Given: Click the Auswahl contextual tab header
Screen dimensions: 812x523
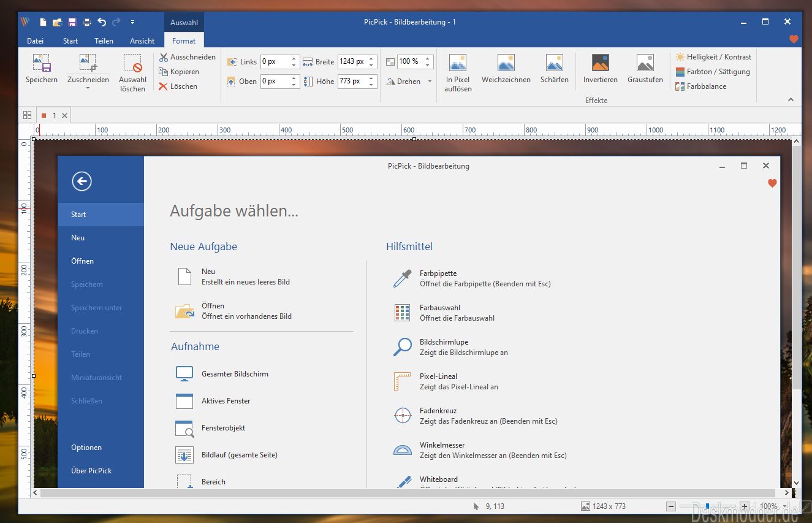Looking at the screenshot, I should (x=184, y=23).
